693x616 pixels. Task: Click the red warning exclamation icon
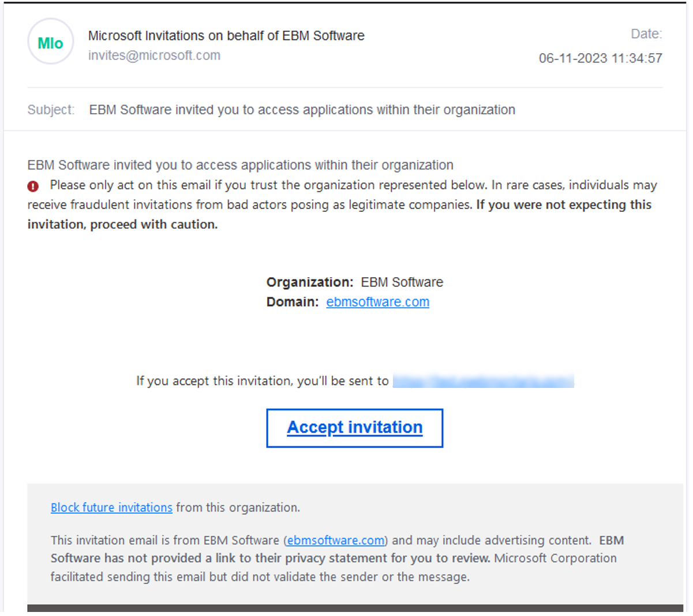(33, 186)
